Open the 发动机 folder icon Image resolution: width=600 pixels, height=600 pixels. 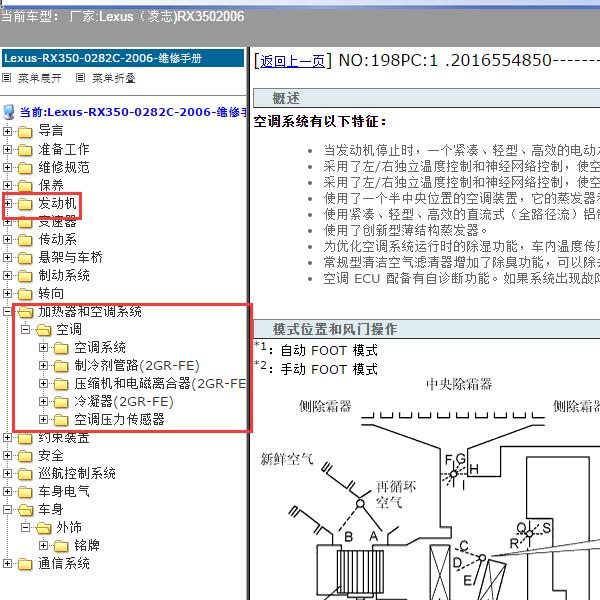pyautogui.click(x=25, y=204)
